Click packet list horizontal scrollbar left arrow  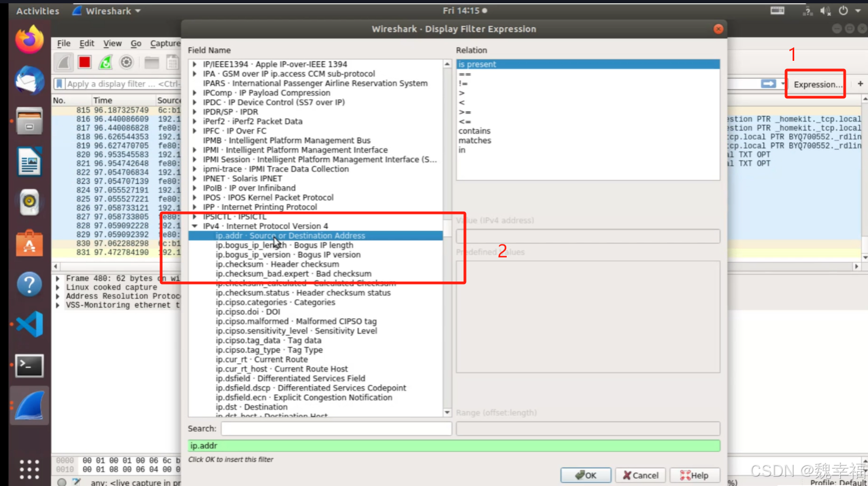click(56, 267)
